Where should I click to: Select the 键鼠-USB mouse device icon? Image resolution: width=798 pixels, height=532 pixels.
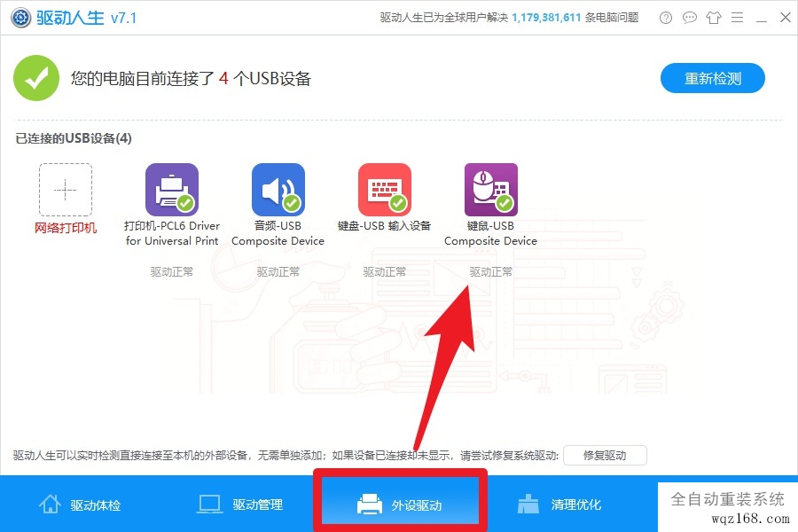491,190
